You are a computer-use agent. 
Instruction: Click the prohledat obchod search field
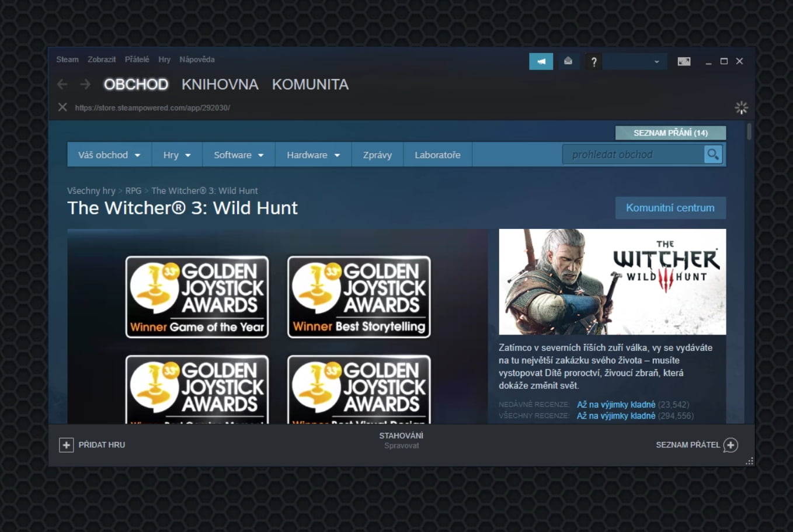633,155
